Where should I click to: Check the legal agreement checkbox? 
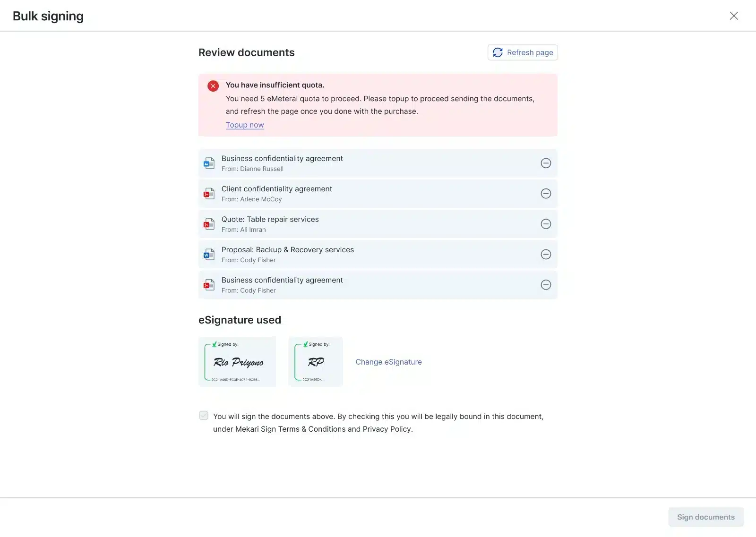(204, 416)
